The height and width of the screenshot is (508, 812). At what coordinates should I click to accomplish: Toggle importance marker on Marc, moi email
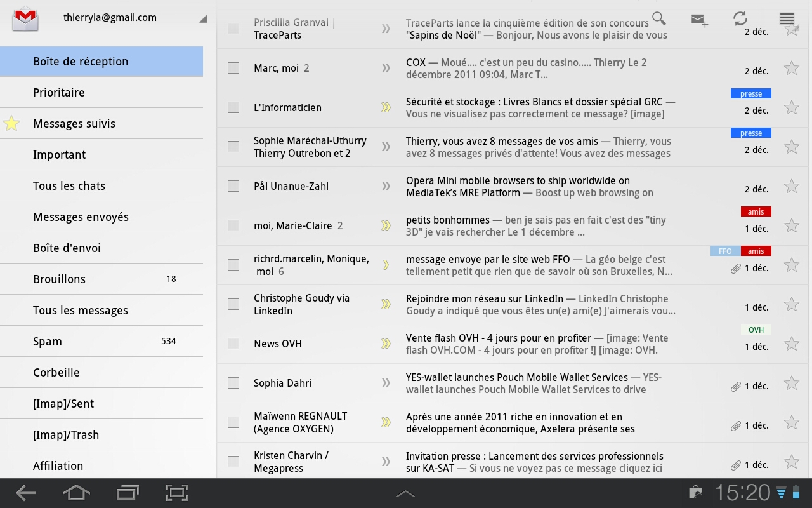(x=386, y=68)
